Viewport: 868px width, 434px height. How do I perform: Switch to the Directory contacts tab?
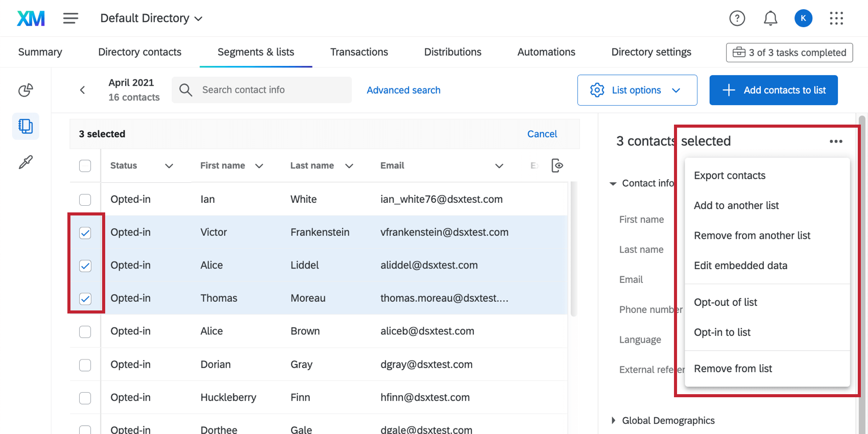coord(139,52)
